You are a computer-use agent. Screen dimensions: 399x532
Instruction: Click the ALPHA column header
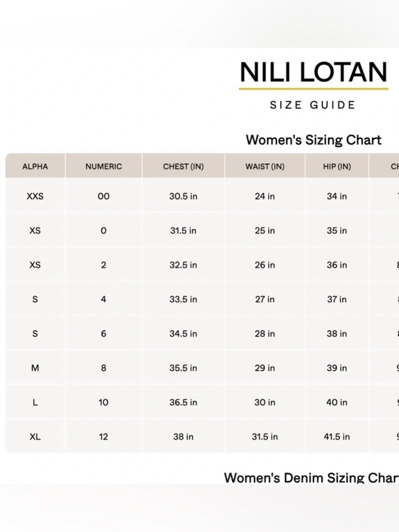pos(35,166)
